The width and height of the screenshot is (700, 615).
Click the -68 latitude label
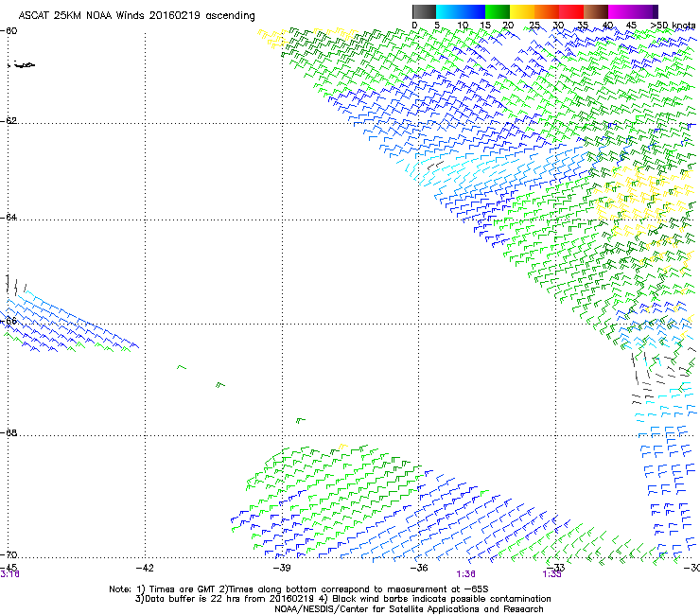[9, 433]
